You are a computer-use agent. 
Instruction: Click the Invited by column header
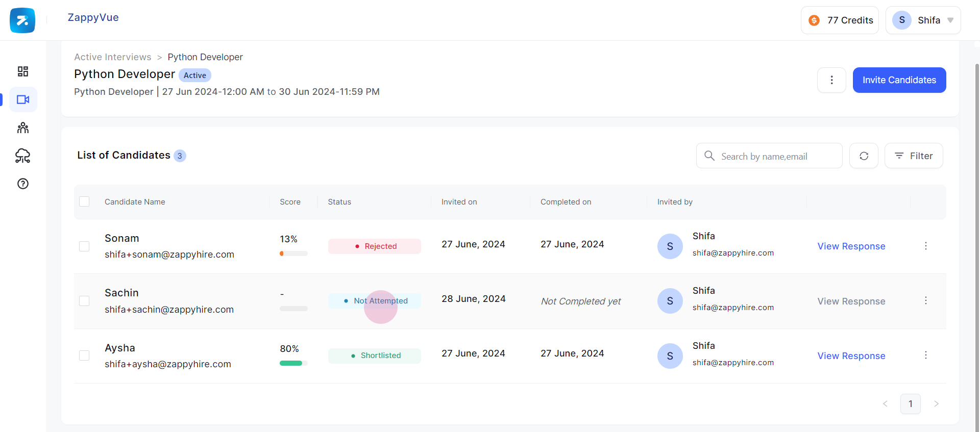[675, 202]
